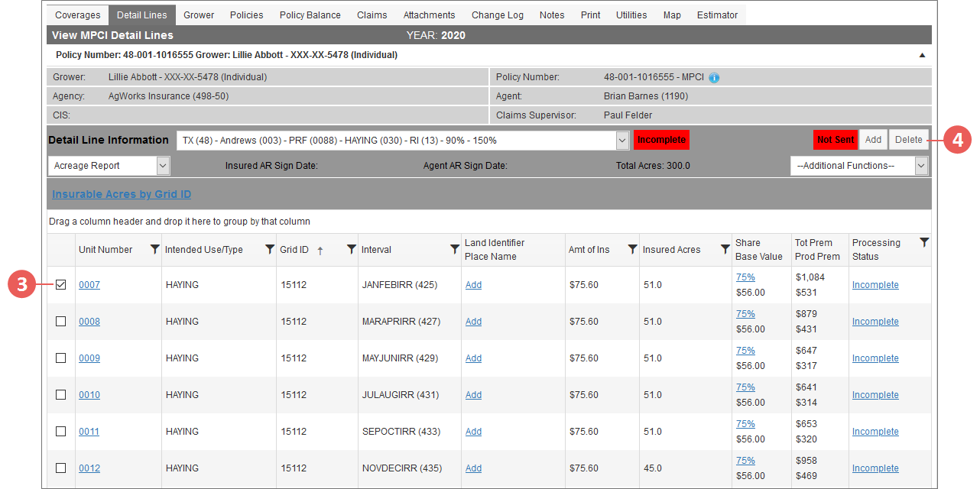
Task: Check the checkbox for unit 0010
Action: tap(61, 395)
